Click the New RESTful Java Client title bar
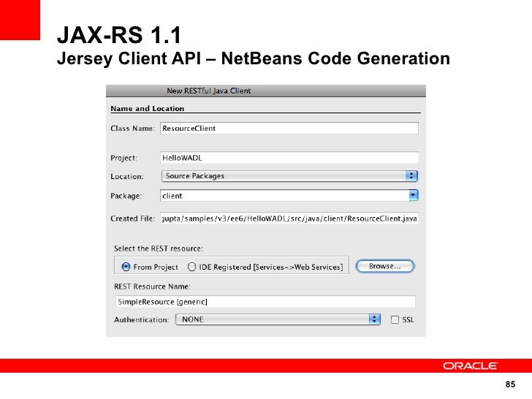Image resolution: width=532 pixels, height=399 pixels. click(266, 91)
